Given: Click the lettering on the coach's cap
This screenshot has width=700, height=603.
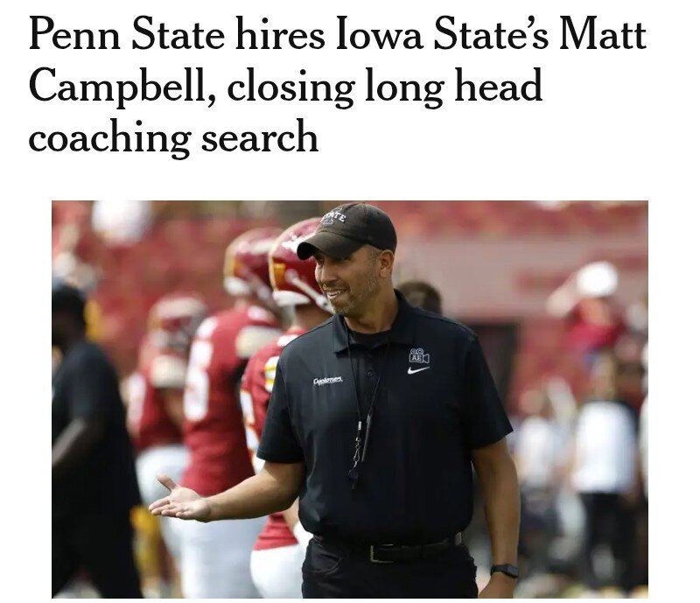Looking at the screenshot, I should (334, 217).
